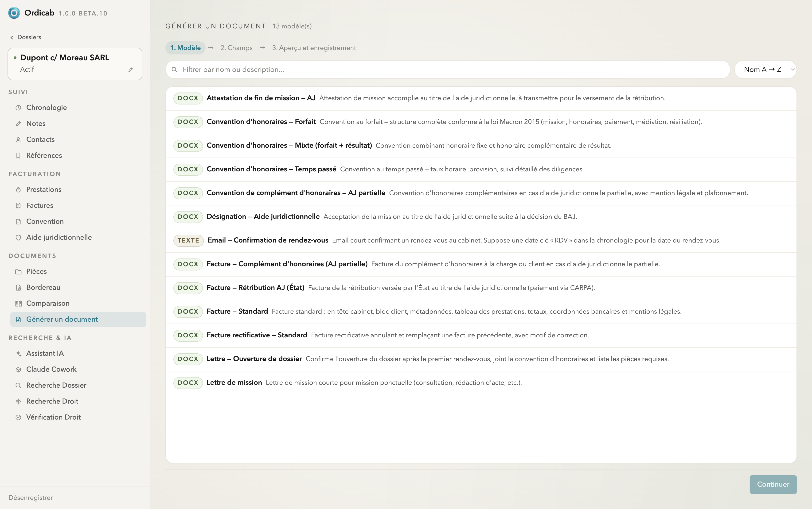The image size is (812, 509).
Task: Open Pièces in the sidebar
Action: (x=78, y=272)
